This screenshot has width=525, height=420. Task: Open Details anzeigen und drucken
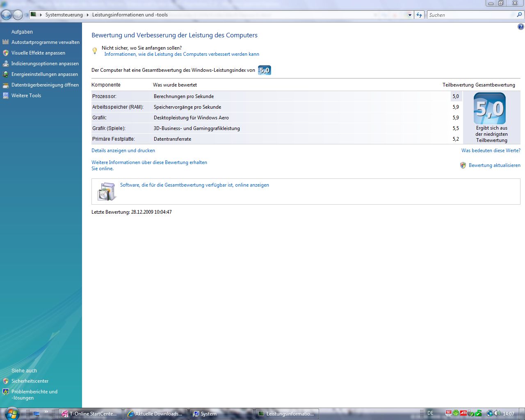(123, 151)
